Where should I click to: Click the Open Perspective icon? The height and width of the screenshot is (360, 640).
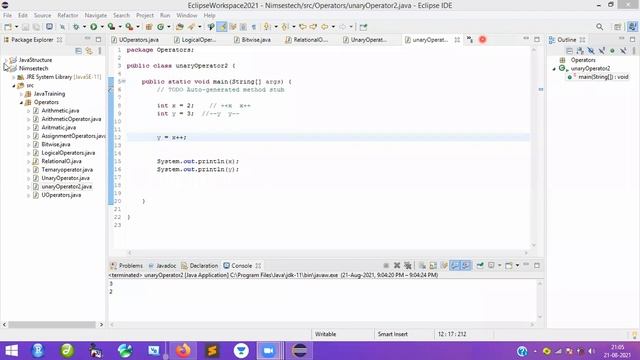[618, 27]
